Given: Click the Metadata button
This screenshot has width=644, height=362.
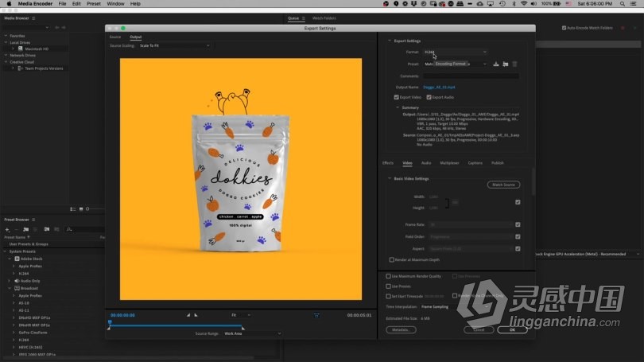Looking at the screenshot, I should [x=401, y=329].
